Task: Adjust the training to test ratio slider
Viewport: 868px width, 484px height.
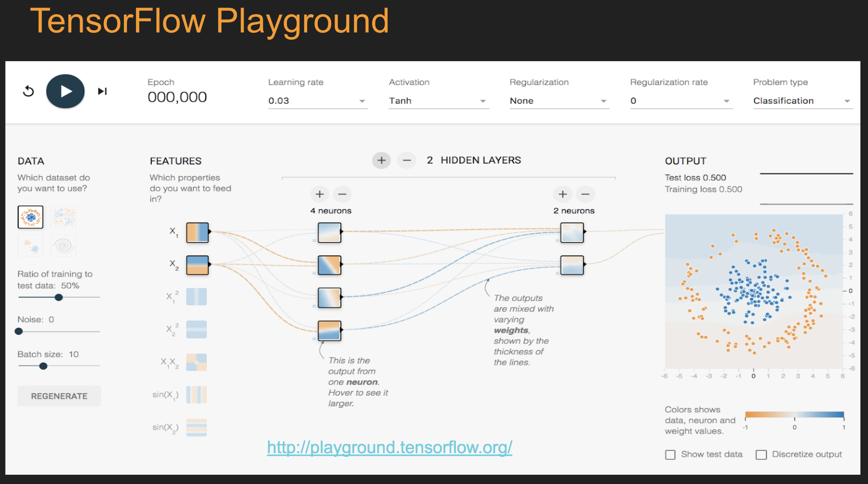Action: (x=59, y=297)
